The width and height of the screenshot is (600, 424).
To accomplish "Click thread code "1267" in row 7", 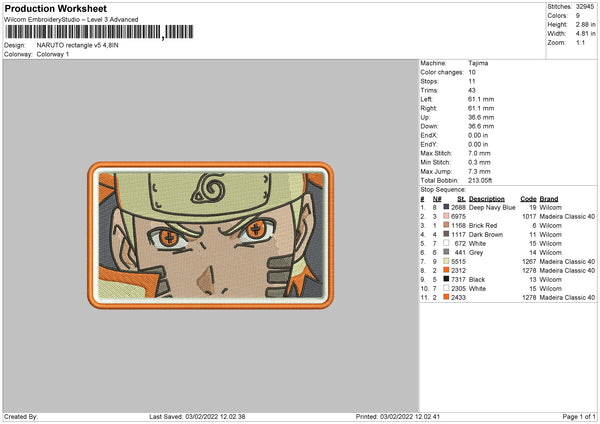I will pyautogui.click(x=529, y=261).
